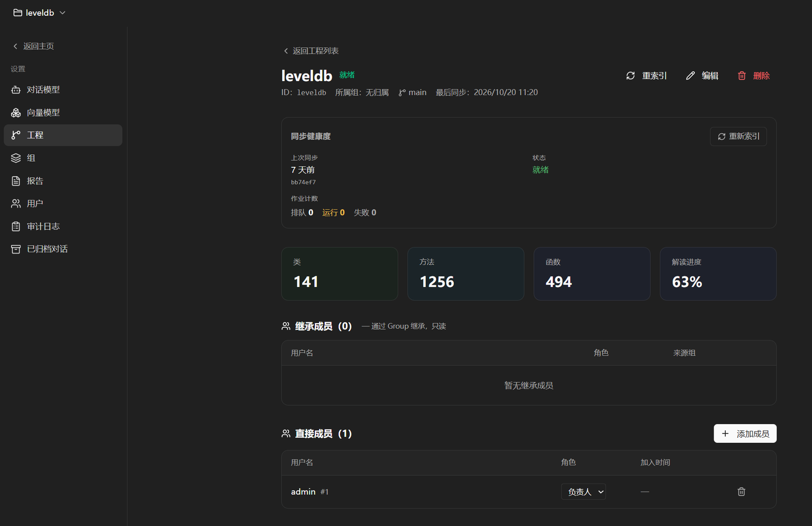Open 组 in the sidebar

pos(63,158)
